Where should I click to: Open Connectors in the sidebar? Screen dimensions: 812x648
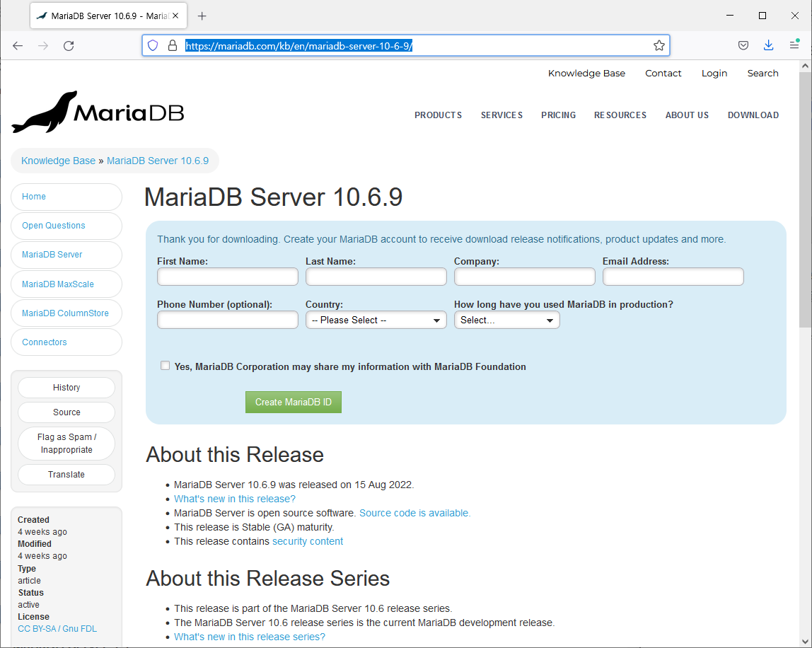click(x=66, y=342)
